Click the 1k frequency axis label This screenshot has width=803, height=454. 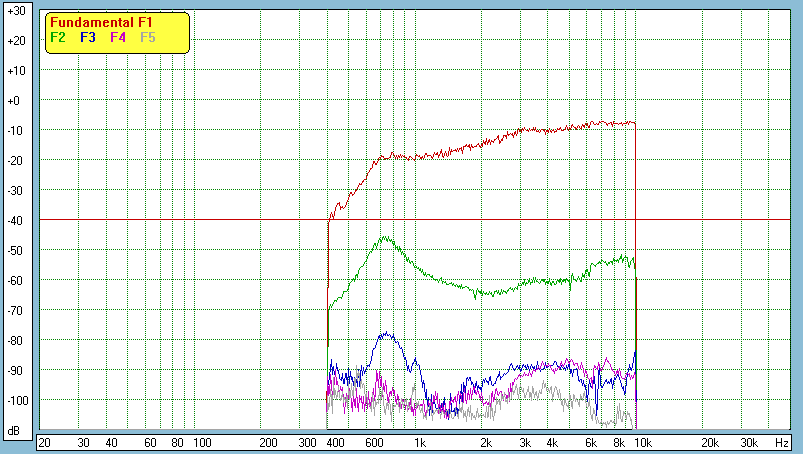(420, 442)
